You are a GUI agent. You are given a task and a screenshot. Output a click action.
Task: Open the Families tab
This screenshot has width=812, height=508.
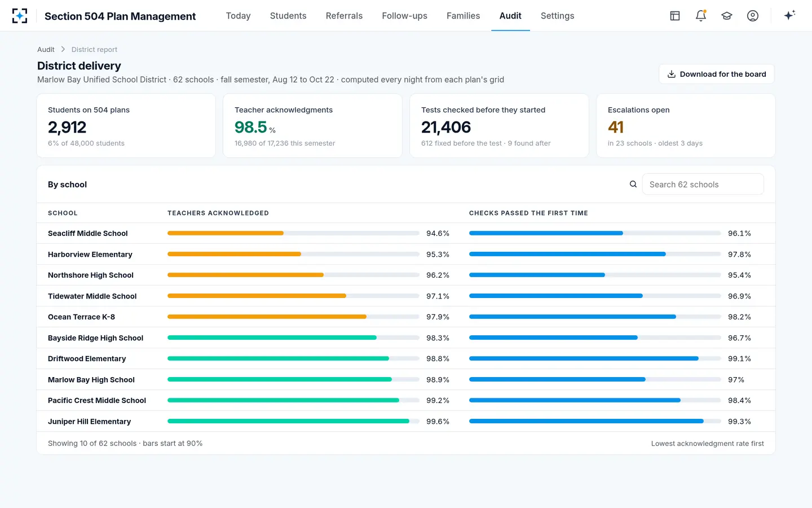(x=463, y=16)
